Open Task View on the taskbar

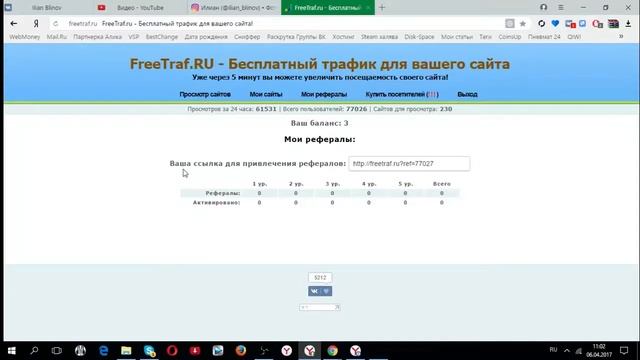57,351
